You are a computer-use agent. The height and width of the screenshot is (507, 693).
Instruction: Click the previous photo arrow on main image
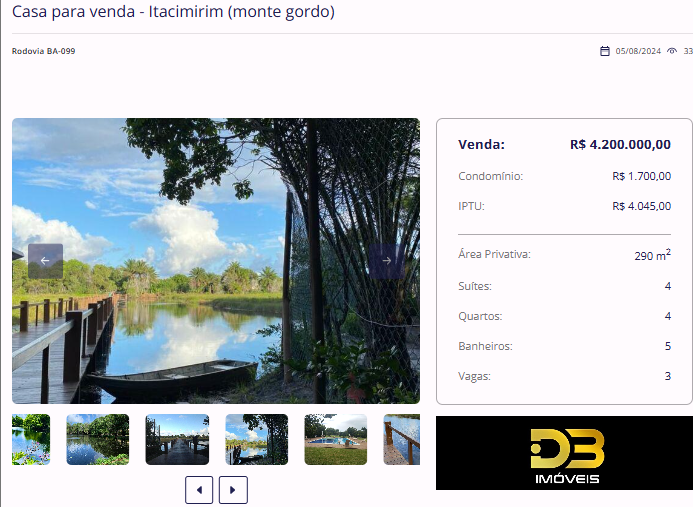click(x=46, y=261)
